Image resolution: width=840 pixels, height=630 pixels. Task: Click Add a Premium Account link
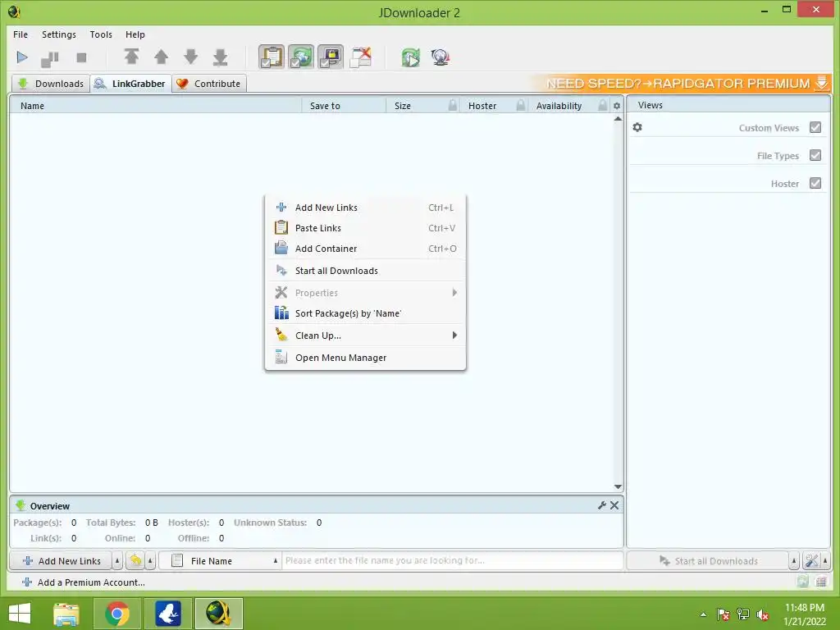[84, 582]
